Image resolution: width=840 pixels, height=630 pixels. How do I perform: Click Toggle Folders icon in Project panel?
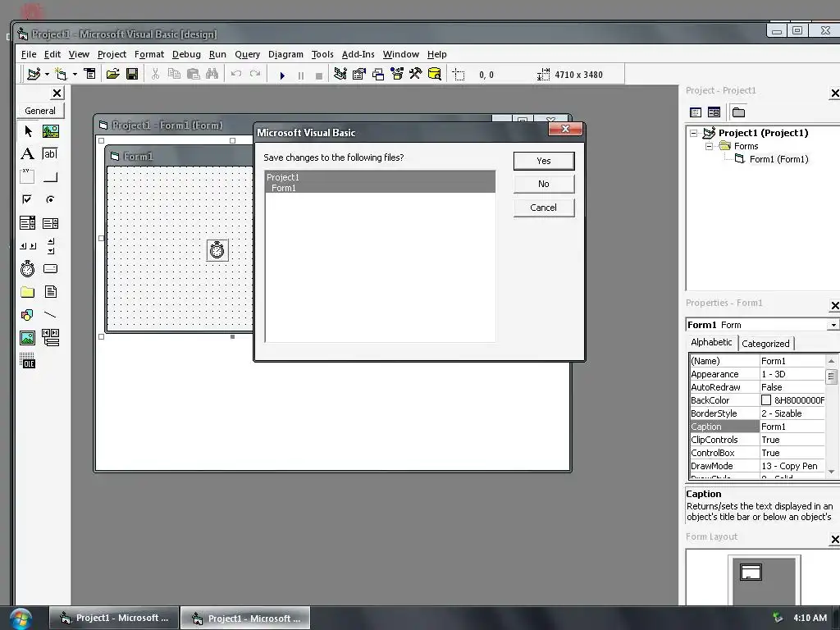coord(739,112)
